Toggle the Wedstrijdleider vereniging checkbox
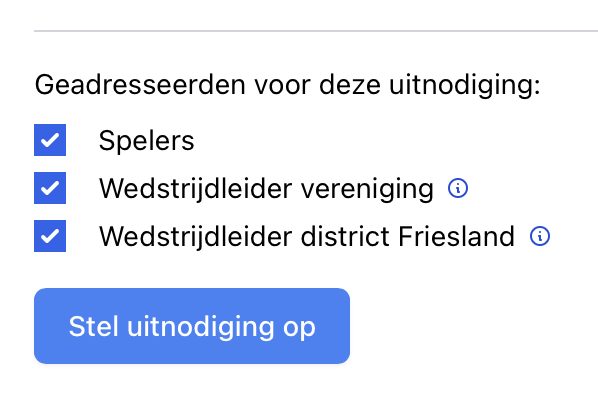This screenshot has width=598, height=402. coord(50,188)
